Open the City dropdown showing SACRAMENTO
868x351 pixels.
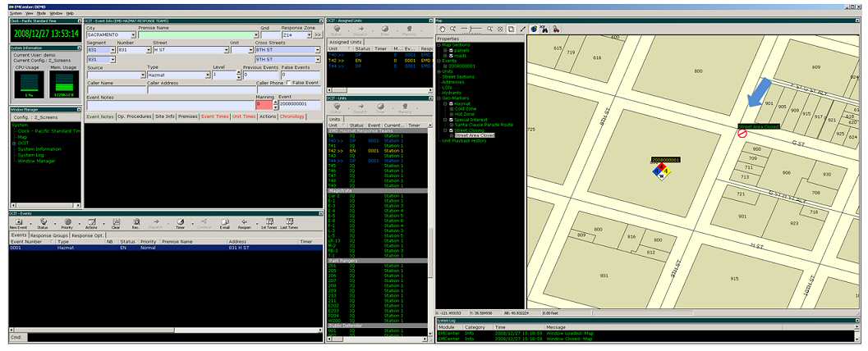click(133, 35)
